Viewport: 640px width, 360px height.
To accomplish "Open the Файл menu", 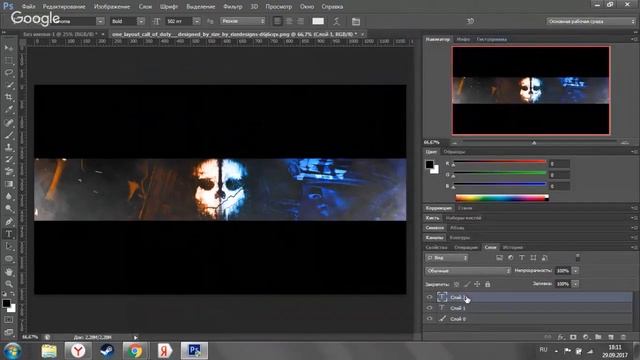I will 28,7.
